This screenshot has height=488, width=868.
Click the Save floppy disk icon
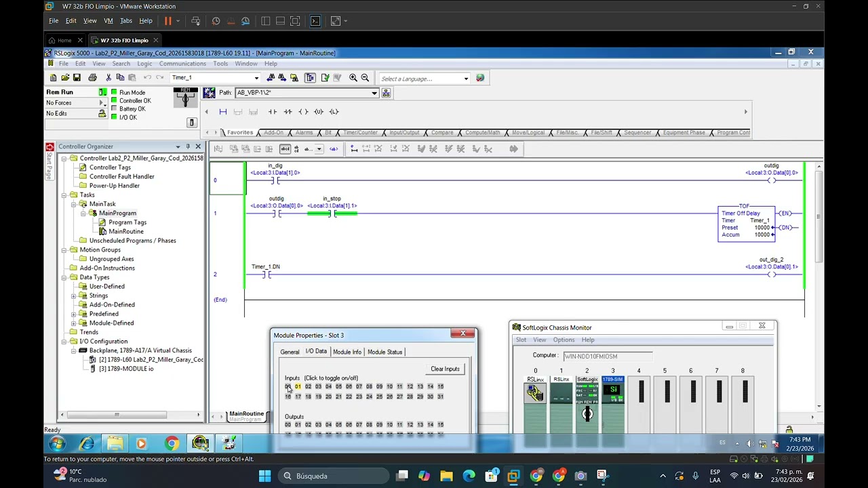77,78
